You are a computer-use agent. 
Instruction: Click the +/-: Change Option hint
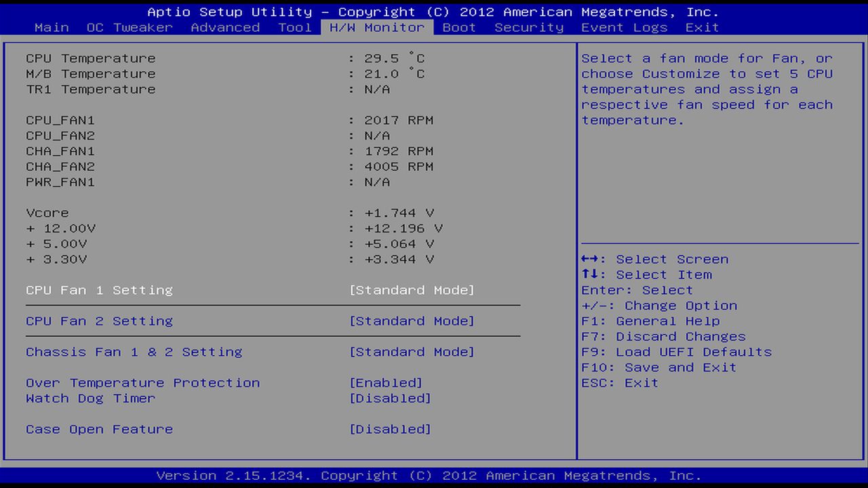(x=659, y=306)
